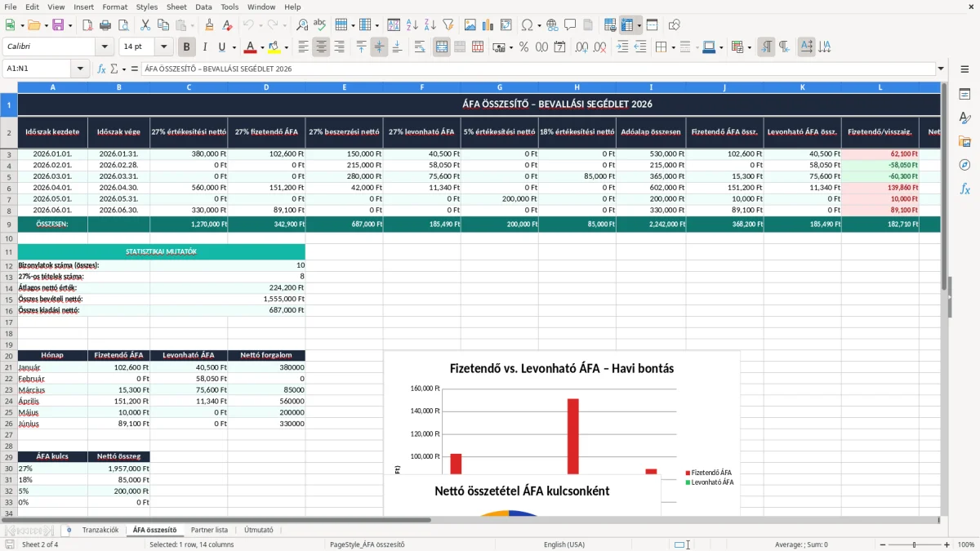Toggle underline formatting
Viewport: 980px width, 551px height.
point(222,47)
